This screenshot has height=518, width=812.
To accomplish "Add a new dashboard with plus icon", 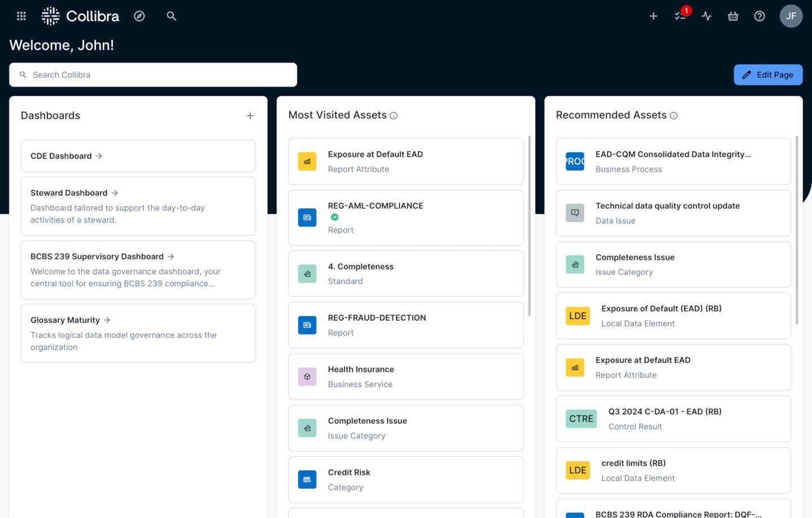I will (250, 116).
